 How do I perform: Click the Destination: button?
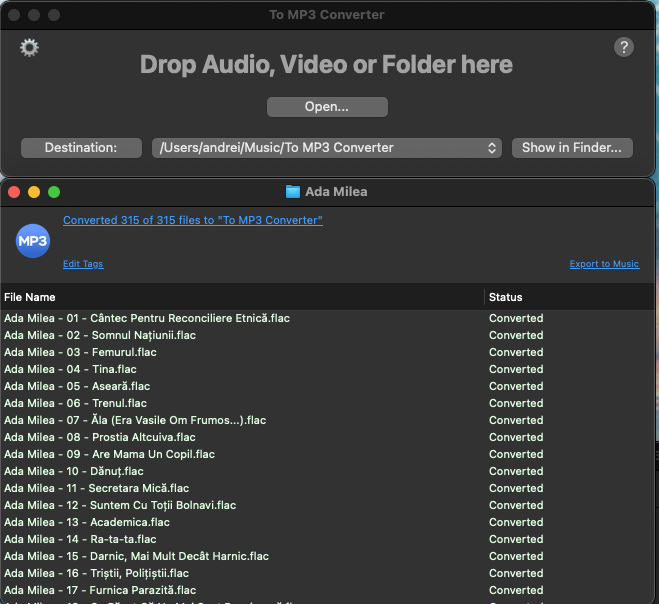click(x=81, y=148)
